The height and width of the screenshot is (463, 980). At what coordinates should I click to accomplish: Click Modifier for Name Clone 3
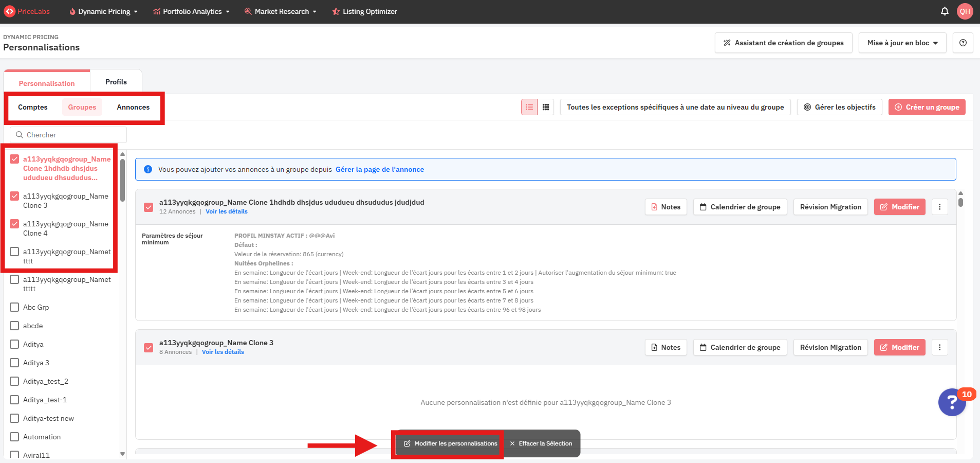[900, 347]
